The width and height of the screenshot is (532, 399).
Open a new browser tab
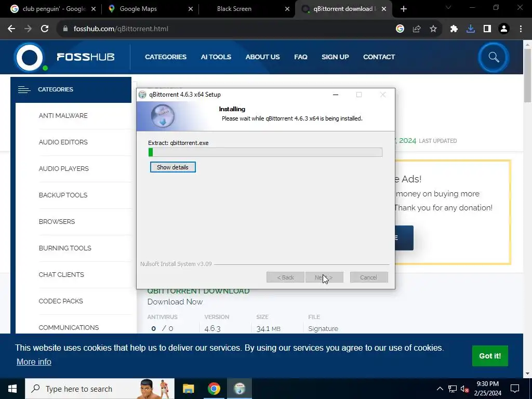tap(403, 9)
